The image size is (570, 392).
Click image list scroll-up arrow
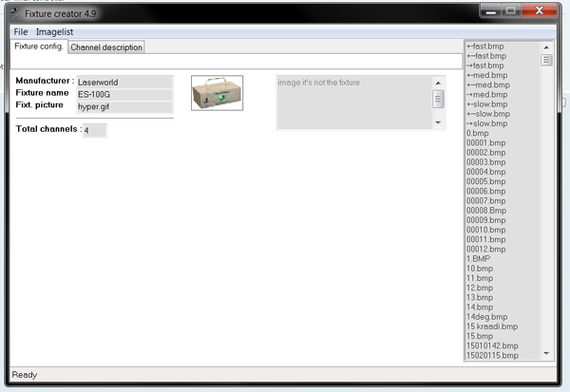[546, 47]
